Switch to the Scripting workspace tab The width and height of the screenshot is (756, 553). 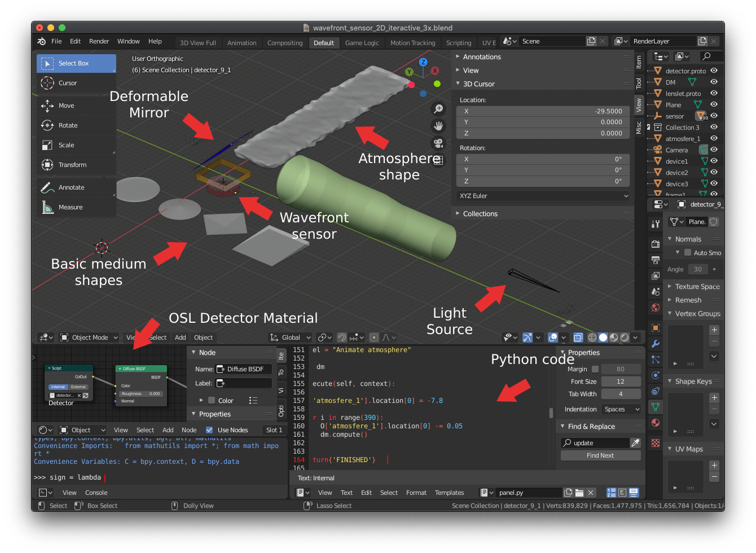(459, 42)
